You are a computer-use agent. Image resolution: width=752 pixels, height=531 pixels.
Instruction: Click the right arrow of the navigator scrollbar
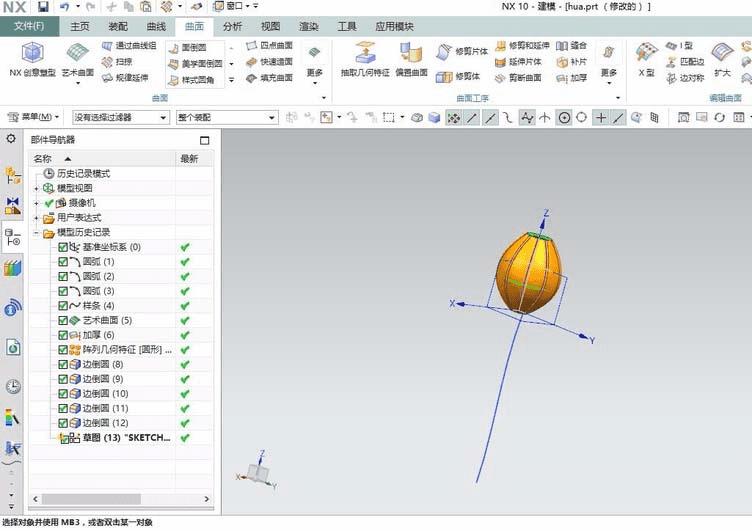[x=207, y=499]
